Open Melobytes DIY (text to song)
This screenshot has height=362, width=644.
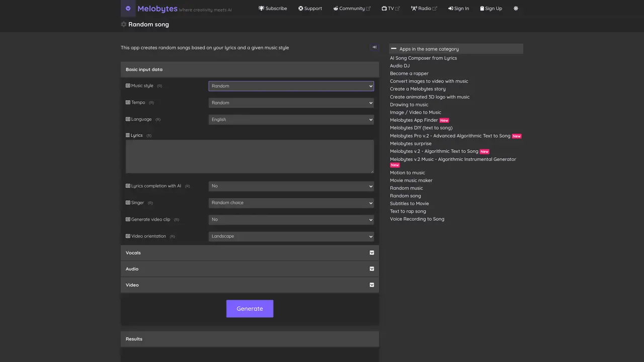click(x=421, y=128)
